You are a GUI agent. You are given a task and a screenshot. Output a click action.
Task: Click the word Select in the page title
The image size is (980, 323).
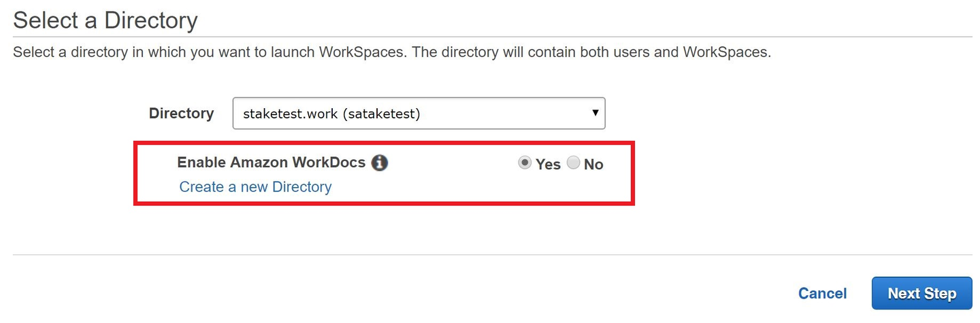(x=42, y=20)
